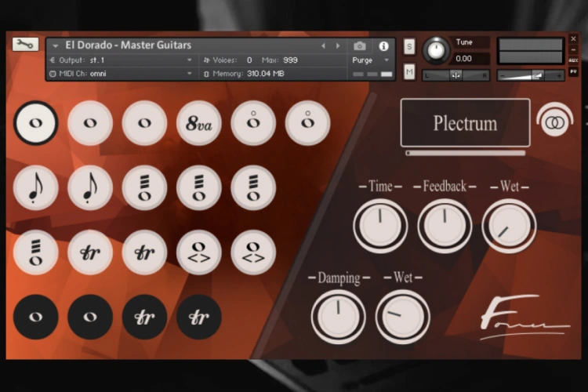
Task: Click the volume slider in the header
Action: pos(531,75)
